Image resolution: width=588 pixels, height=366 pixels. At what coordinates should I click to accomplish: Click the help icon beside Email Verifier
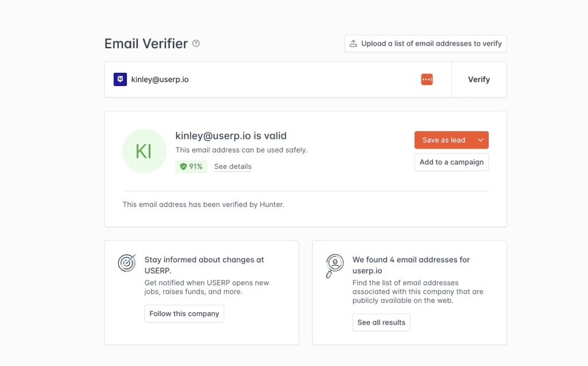[x=196, y=44]
